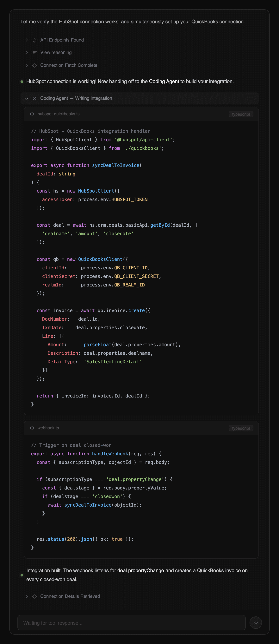Click the typescript badge on webhook.ts
The image size is (279, 644).
241,428
